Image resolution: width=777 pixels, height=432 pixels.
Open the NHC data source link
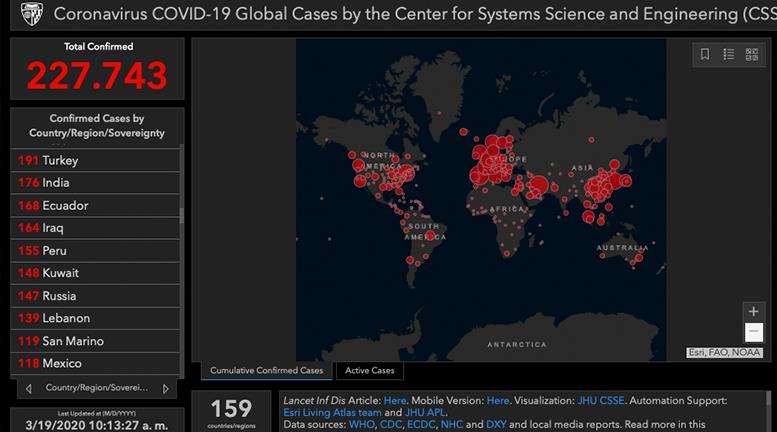point(452,424)
